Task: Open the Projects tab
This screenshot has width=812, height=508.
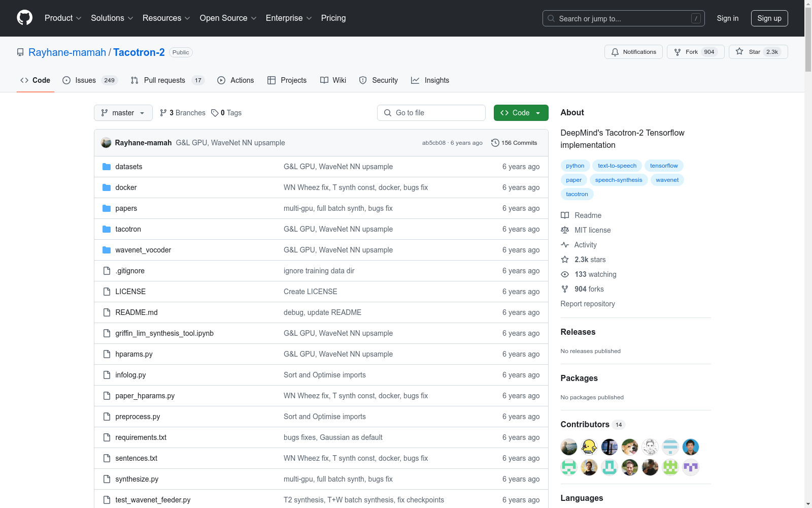Action: (287, 80)
